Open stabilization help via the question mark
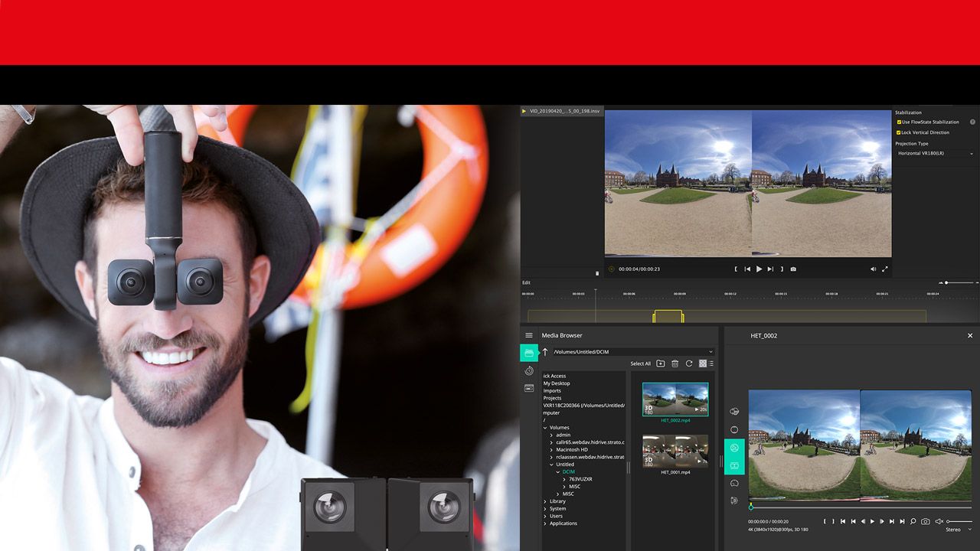The height and width of the screenshot is (551, 980). (x=972, y=122)
